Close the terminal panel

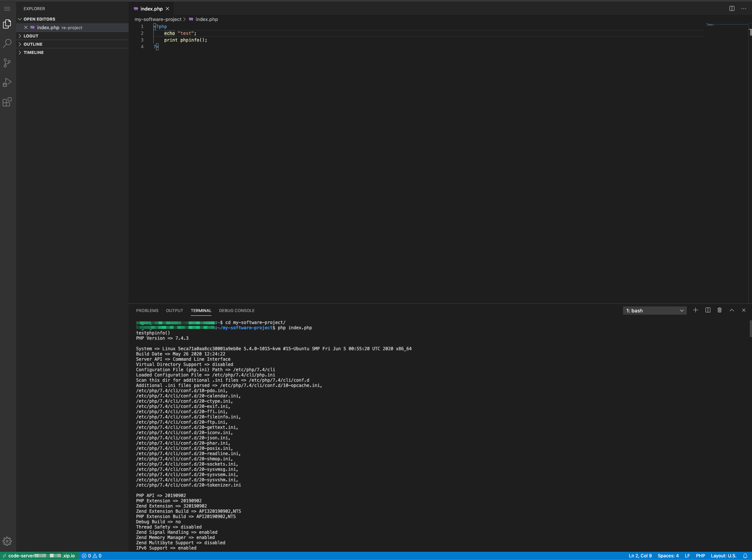(744, 310)
